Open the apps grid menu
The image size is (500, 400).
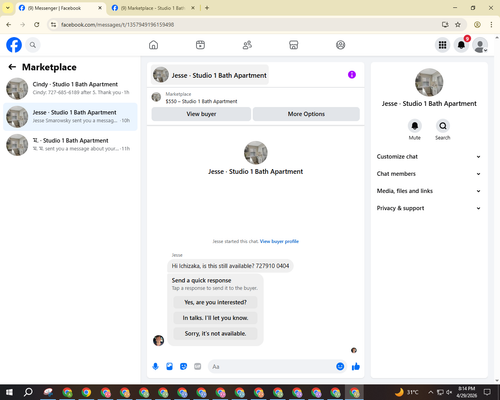[442, 45]
